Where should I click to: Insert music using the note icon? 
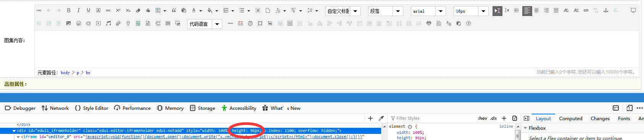tap(108, 23)
